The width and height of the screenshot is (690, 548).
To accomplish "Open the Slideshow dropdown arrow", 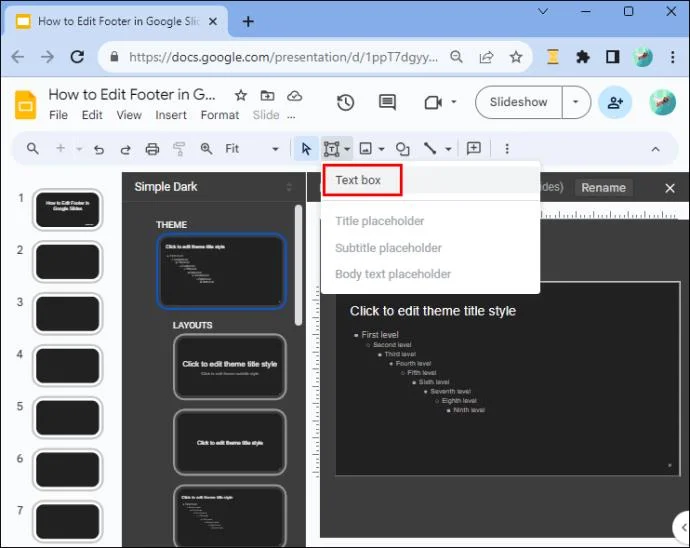I will pos(576,102).
